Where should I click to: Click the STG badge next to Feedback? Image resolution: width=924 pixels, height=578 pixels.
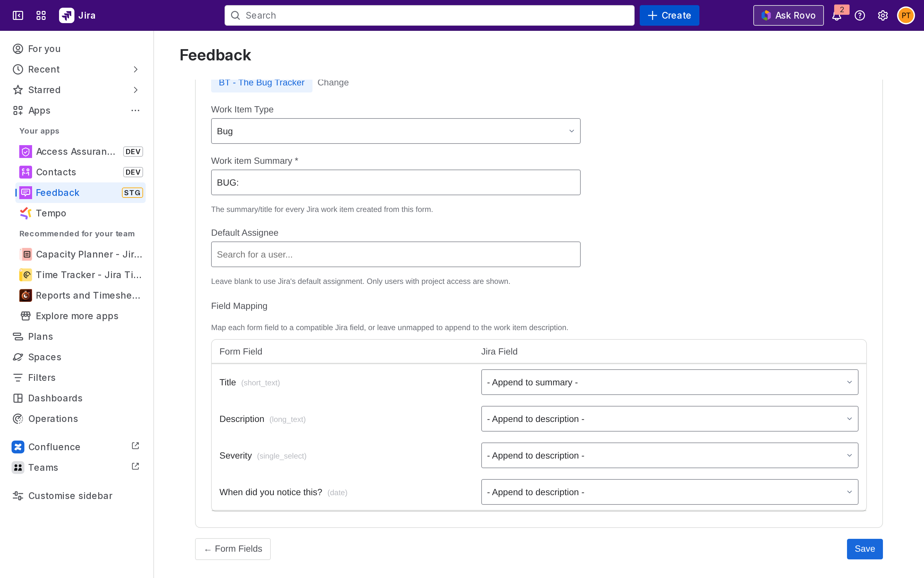point(132,193)
